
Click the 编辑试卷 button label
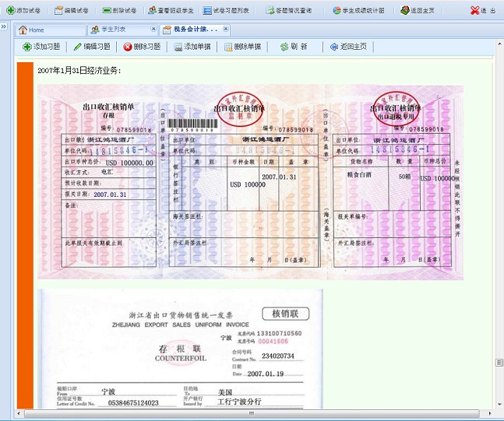click(x=76, y=11)
